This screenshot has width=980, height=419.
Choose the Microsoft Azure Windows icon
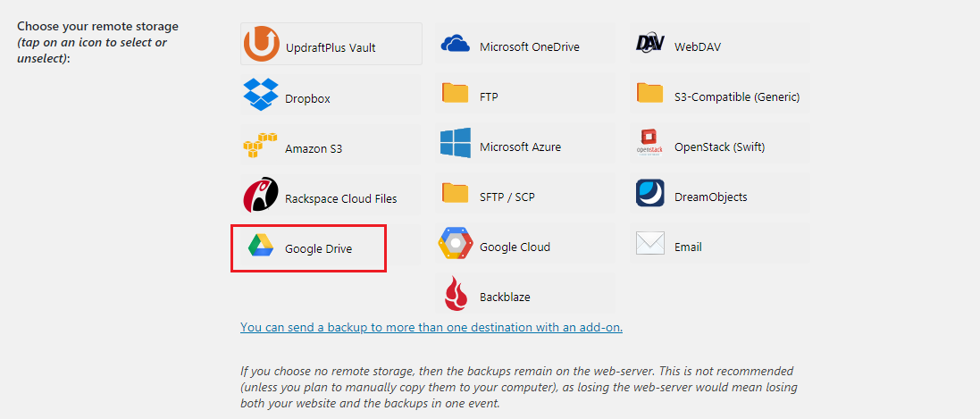pyautogui.click(x=455, y=143)
